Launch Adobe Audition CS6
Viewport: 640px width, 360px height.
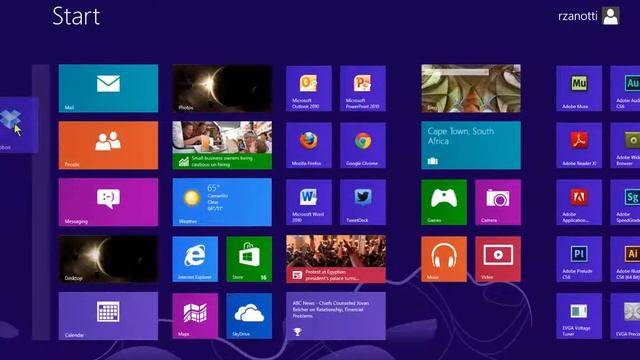pyautogui.click(x=625, y=89)
